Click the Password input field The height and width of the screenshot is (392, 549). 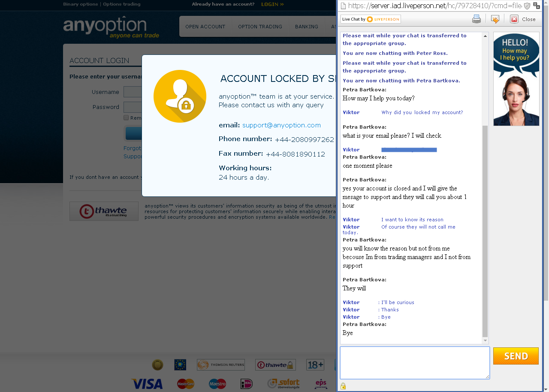click(133, 107)
